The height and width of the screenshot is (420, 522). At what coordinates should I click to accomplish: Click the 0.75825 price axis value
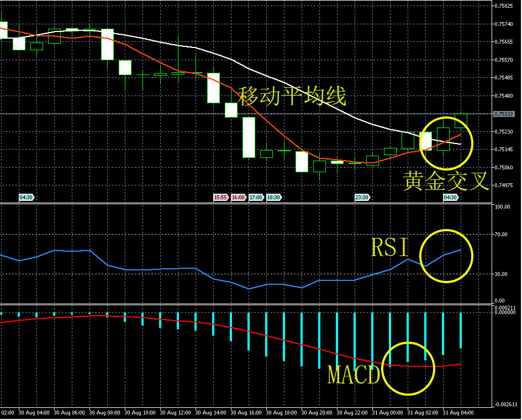point(504,6)
